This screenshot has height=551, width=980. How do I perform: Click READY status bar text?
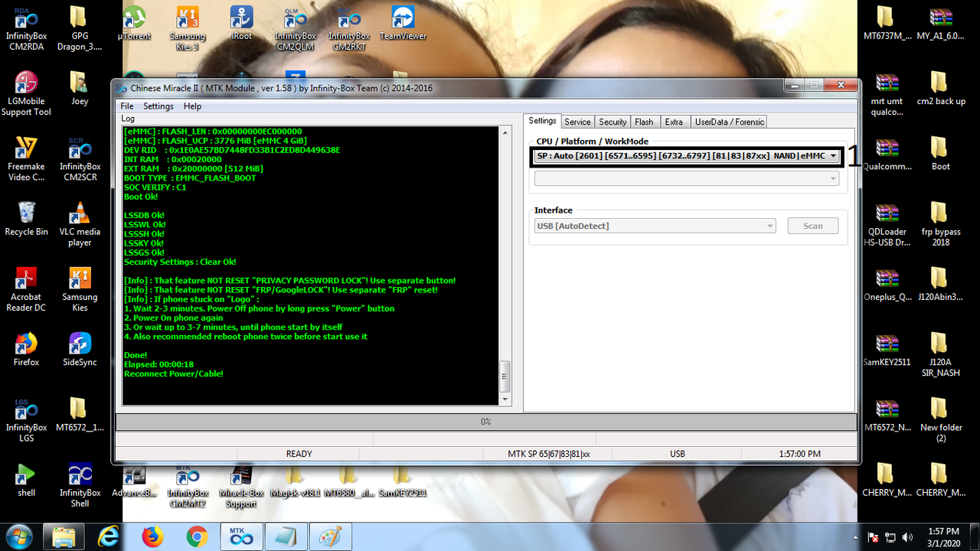[299, 454]
